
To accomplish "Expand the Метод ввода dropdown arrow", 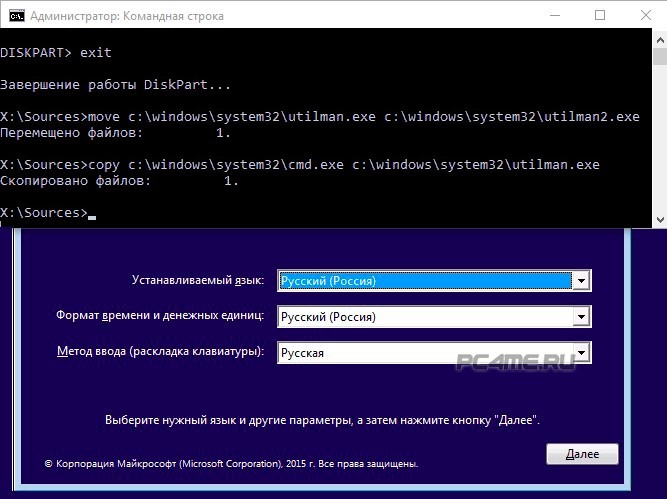I will [582, 353].
